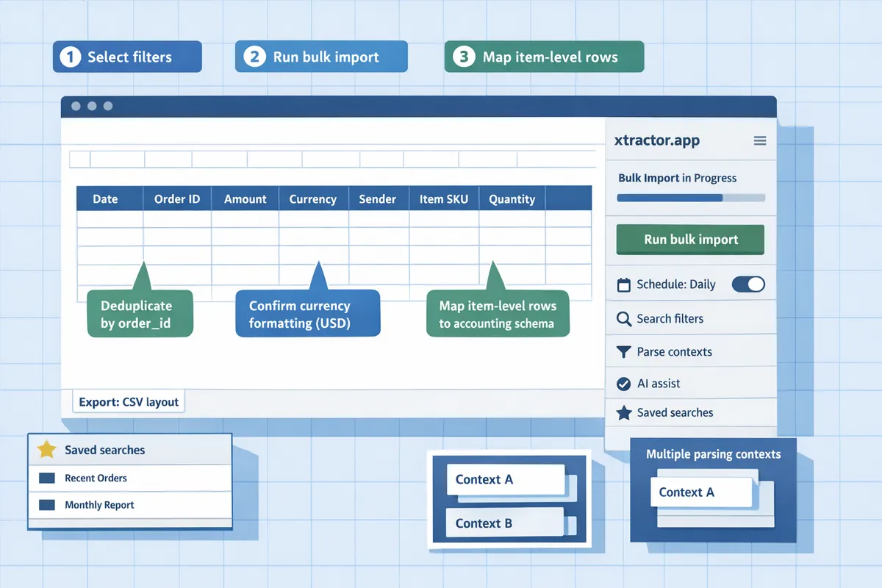
Task: Open Parse contexts in the sidebar
Action: point(691,352)
